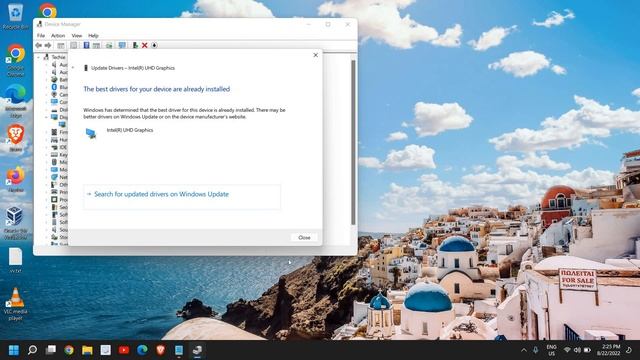The height and width of the screenshot is (360, 640).
Task: Click the Properties toolbar icon in Device Manager
Action: pos(73,45)
